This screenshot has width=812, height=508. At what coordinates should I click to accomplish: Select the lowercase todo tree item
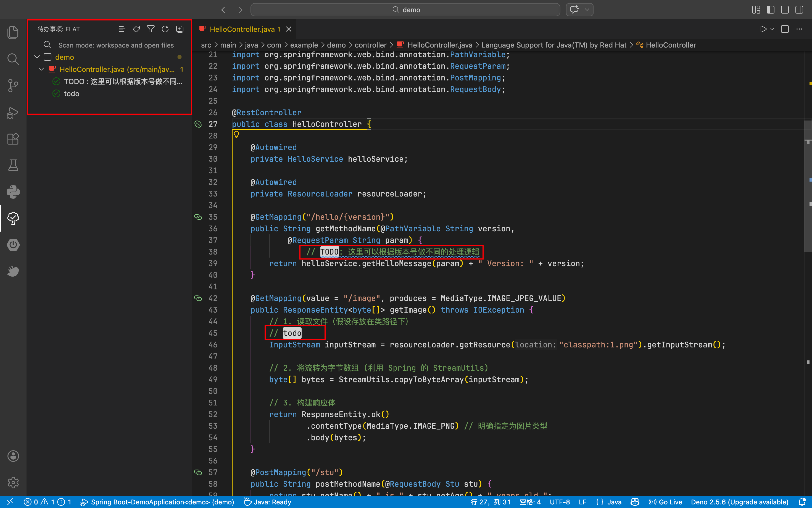66,94
